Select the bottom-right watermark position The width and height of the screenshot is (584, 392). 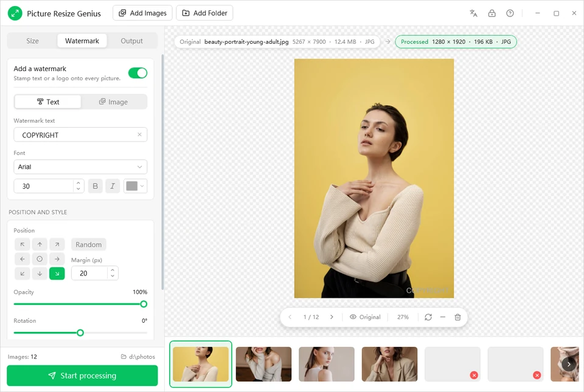click(x=57, y=273)
